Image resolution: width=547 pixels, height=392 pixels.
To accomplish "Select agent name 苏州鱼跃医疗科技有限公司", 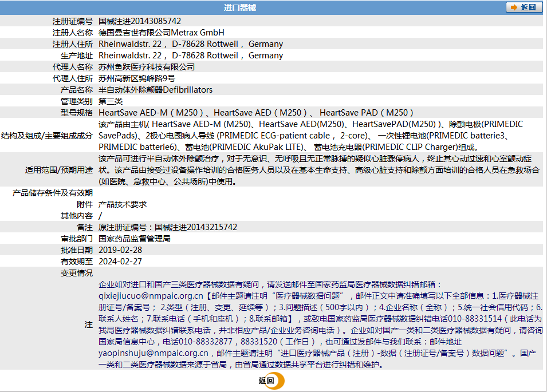I will (x=147, y=68).
